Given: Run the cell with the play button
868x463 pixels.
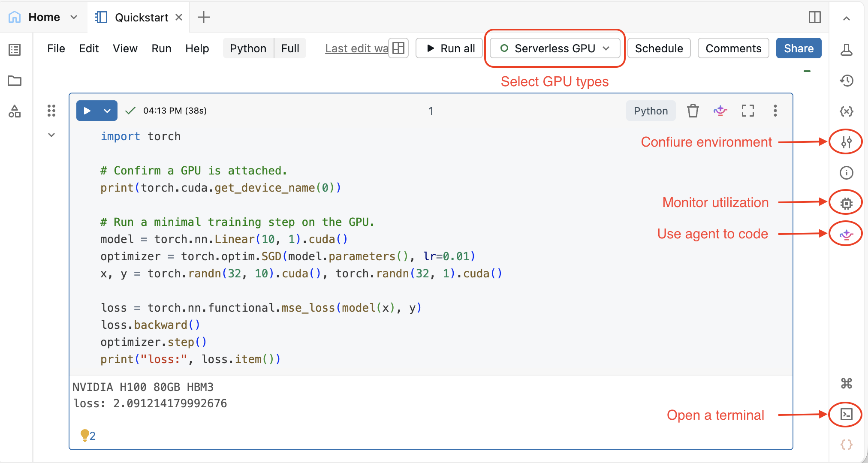Looking at the screenshot, I should [x=87, y=111].
